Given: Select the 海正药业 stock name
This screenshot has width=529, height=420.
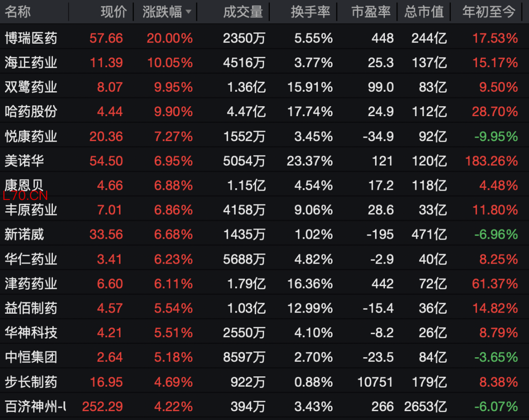Looking at the screenshot, I should coord(31,62).
